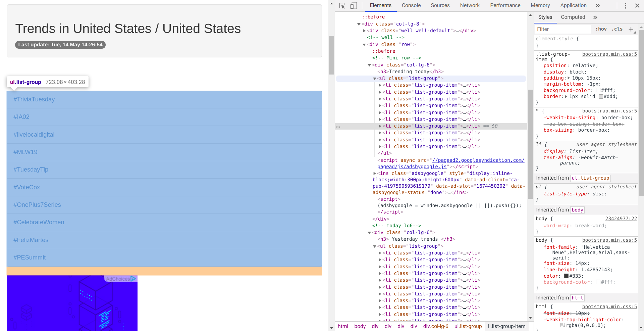
Task: Toggle .cls class editor
Action: 617,29
